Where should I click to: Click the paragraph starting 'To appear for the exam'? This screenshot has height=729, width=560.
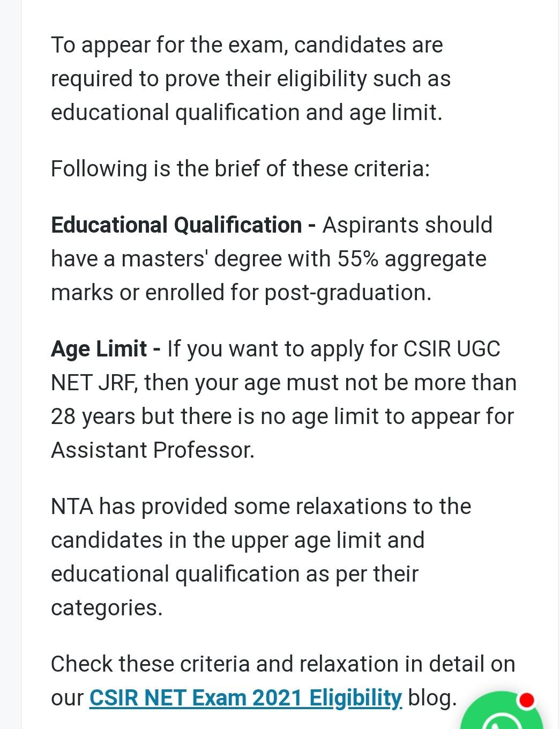[x=247, y=78]
